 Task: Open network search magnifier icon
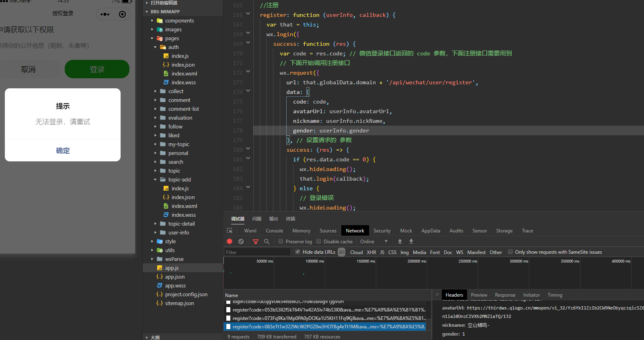click(x=267, y=241)
